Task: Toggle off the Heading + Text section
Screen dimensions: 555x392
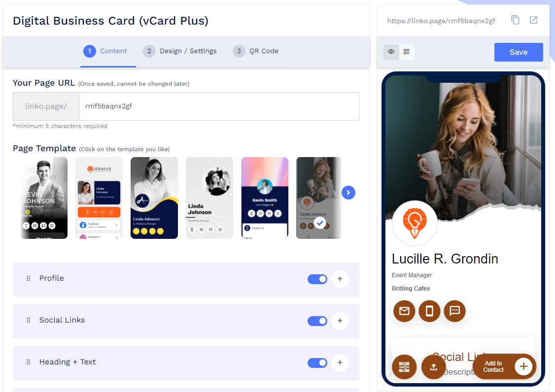Action: tap(317, 363)
